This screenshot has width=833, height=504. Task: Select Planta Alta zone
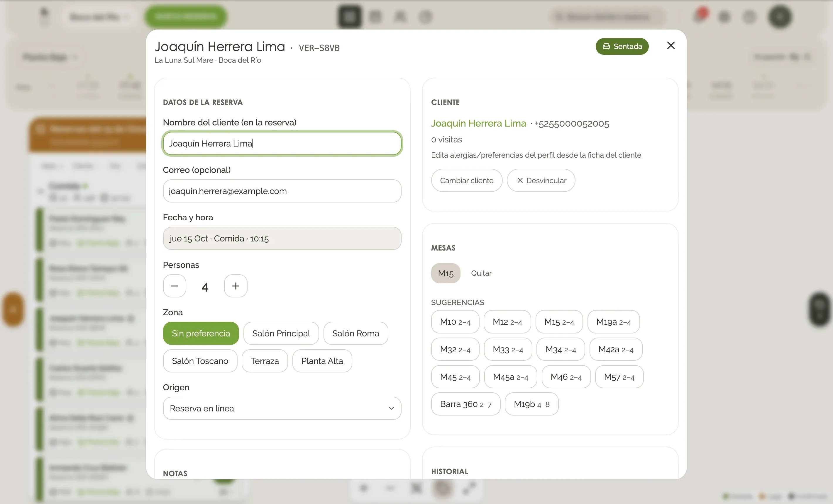coord(322,361)
